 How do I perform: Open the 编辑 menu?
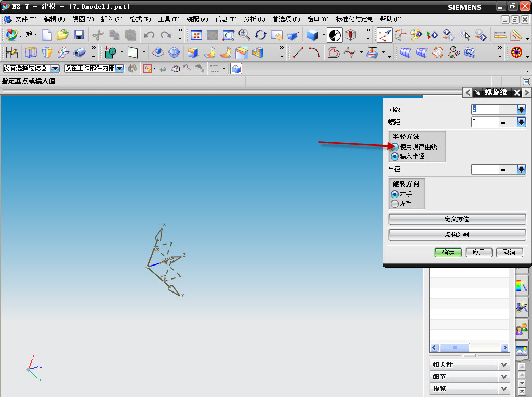[54, 19]
